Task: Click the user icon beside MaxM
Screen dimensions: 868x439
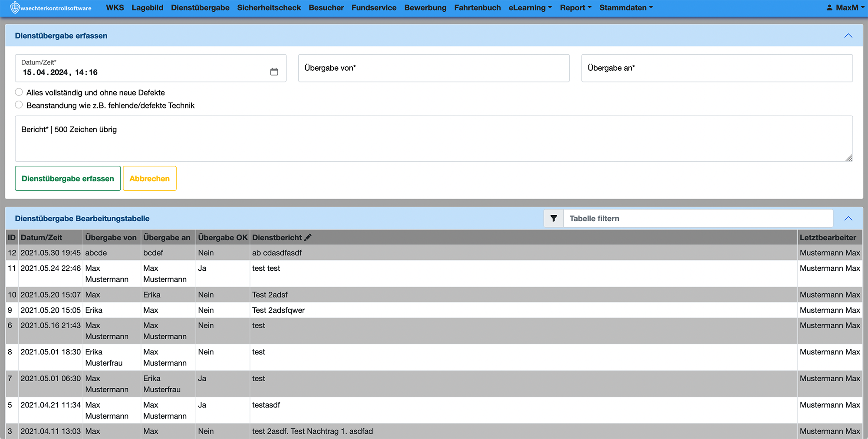Action: coord(829,7)
